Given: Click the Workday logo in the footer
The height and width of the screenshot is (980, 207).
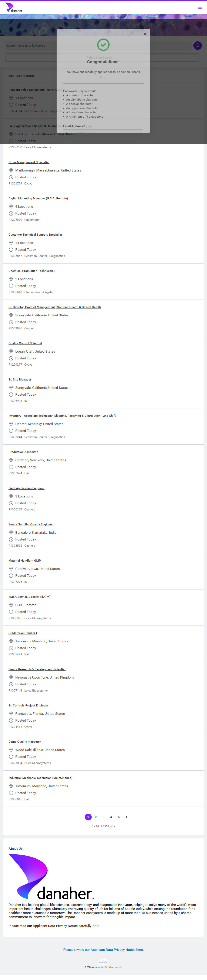Looking at the screenshot, I should [103, 962].
